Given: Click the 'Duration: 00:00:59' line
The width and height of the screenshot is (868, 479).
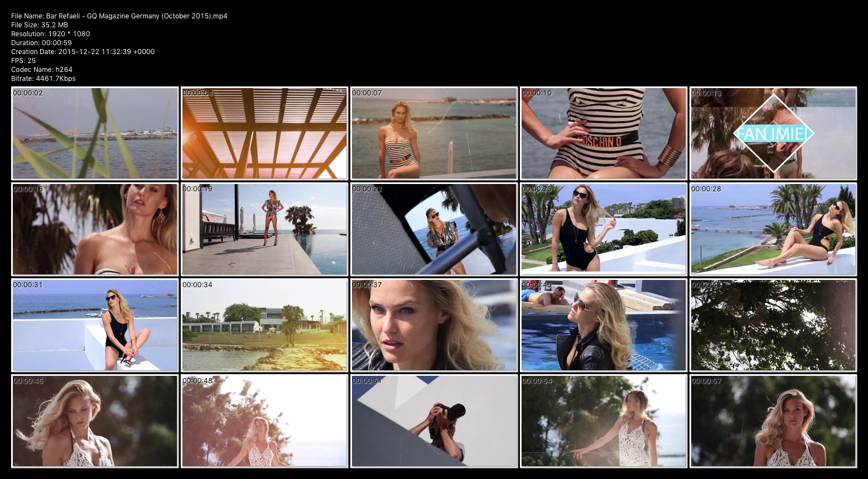Looking at the screenshot, I should click(42, 43).
